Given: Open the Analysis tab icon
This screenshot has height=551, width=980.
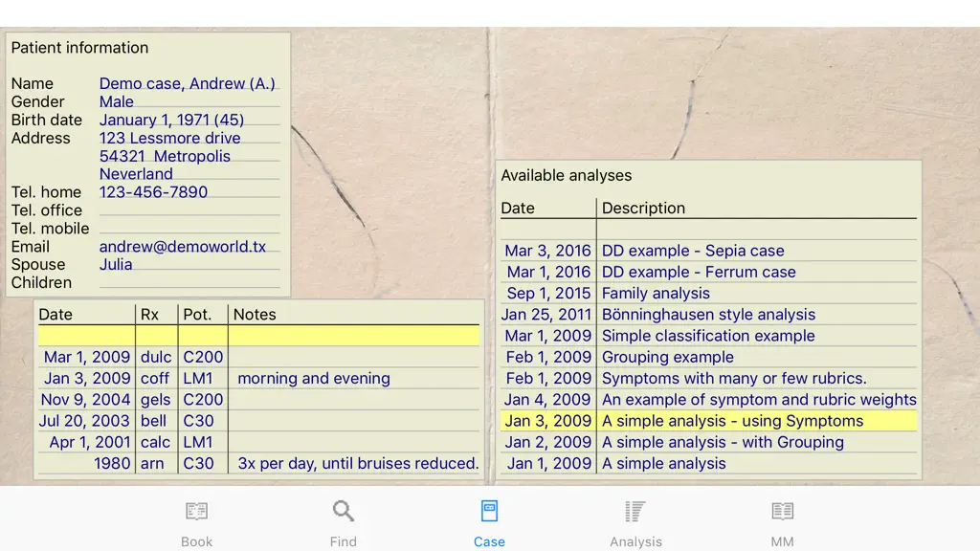Looking at the screenshot, I should click(635, 511).
